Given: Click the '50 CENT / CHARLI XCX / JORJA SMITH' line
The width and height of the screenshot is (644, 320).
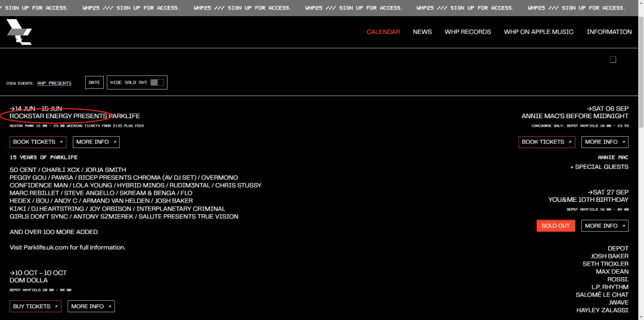Looking at the screenshot, I should point(68,170).
